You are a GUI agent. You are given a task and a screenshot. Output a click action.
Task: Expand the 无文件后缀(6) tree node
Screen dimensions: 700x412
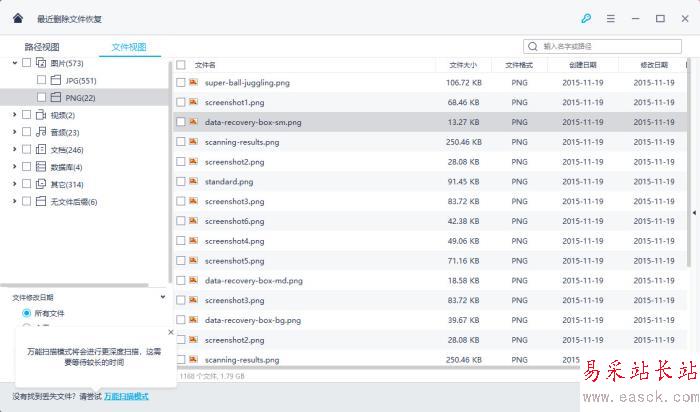(14, 201)
